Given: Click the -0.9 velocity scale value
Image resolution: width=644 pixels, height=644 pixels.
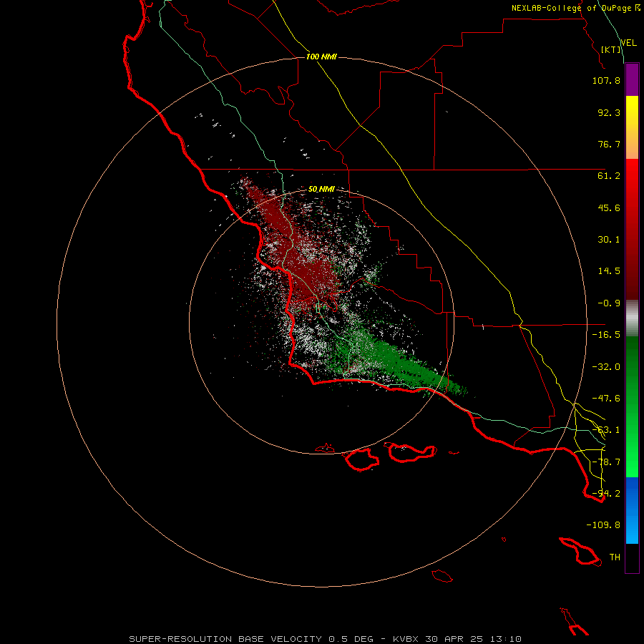Looking at the screenshot, I should pos(609,303).
